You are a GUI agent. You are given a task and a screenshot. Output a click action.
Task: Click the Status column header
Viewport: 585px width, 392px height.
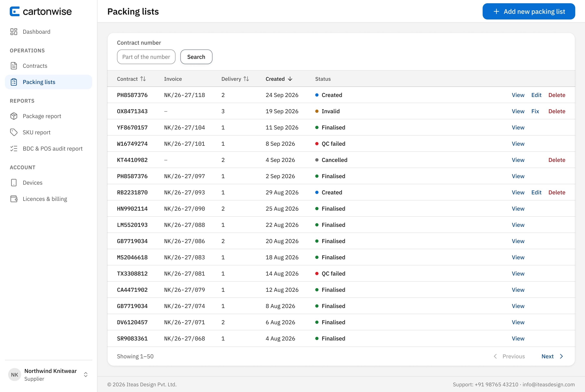(x=323, y=79)
